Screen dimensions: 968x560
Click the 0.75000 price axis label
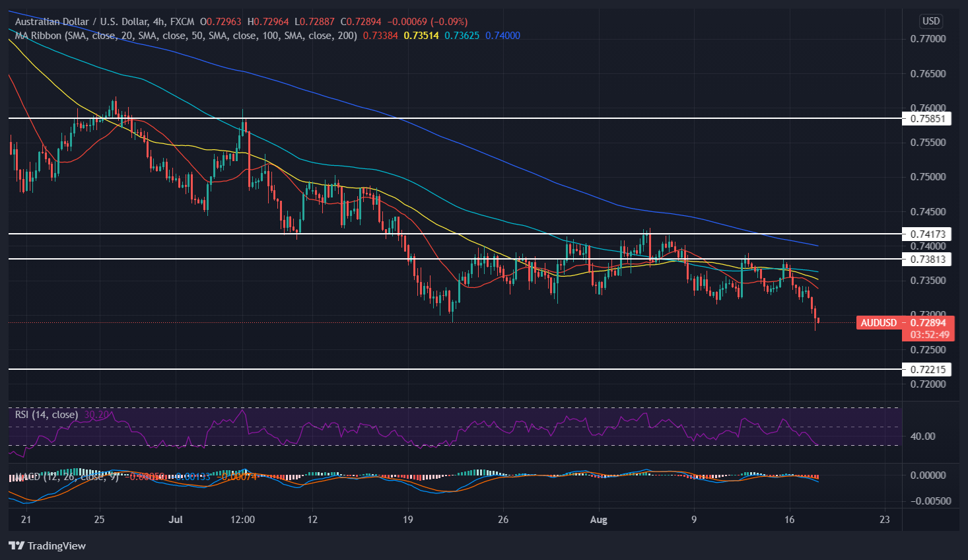928,177
